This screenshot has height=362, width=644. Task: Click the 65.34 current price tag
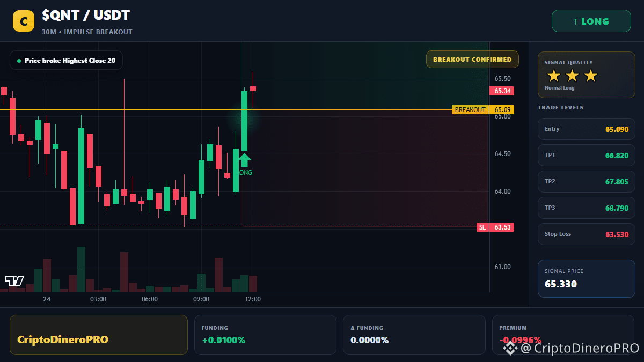coord(502,91)
